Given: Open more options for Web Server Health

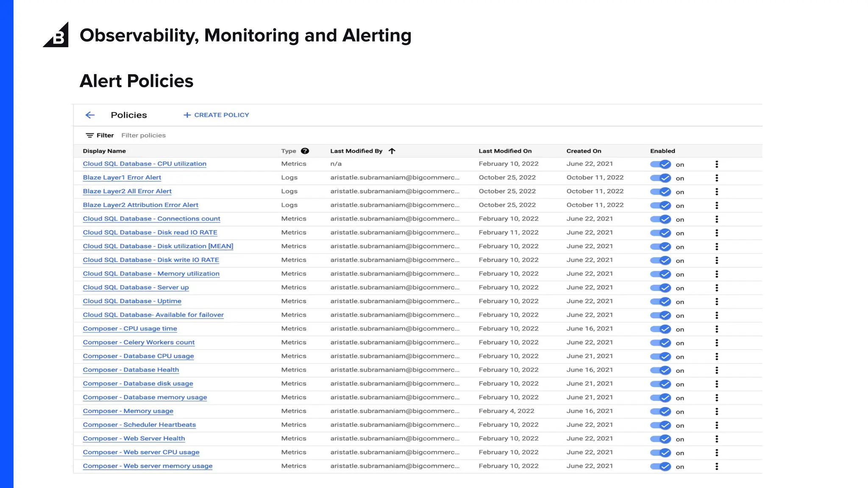Looking at the screenshot, I should (717, 439).
